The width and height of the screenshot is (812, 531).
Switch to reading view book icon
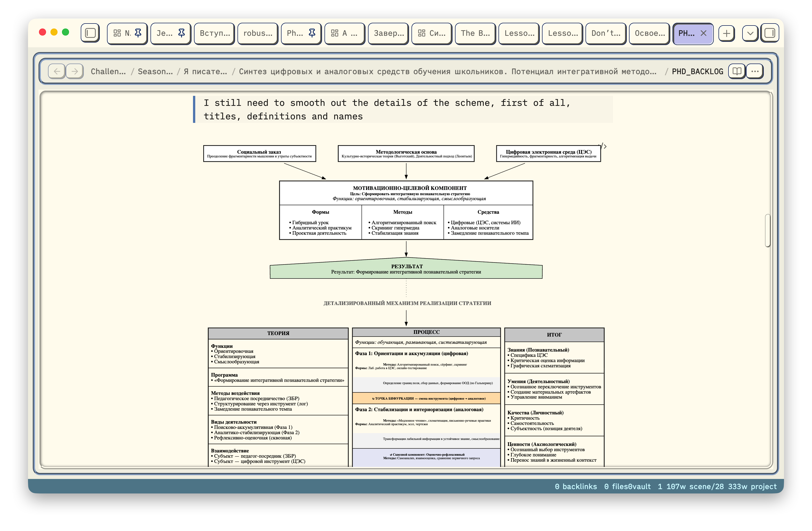pyautogui.click(x=736, y=71)
